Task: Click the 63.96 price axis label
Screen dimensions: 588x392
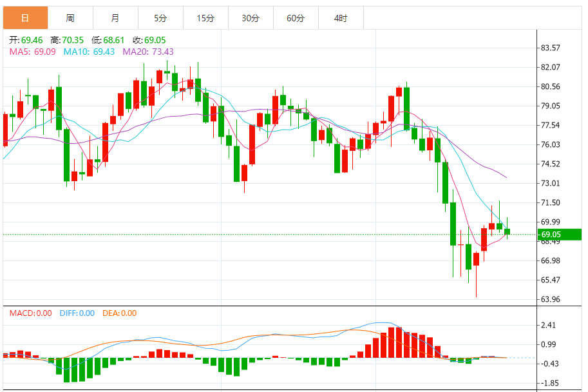Action: tap(551, 299)
